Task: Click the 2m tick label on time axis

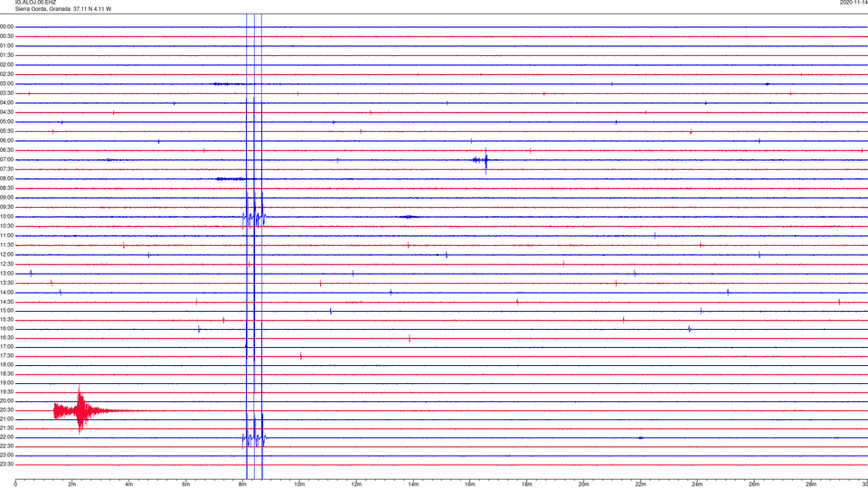Action: coord(72,484)
